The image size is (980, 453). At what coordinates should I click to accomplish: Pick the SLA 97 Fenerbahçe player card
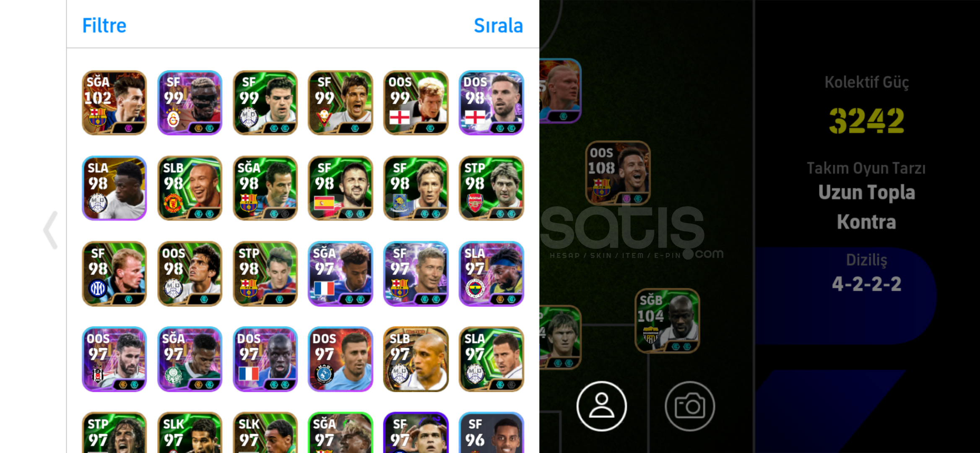point(491,273)
